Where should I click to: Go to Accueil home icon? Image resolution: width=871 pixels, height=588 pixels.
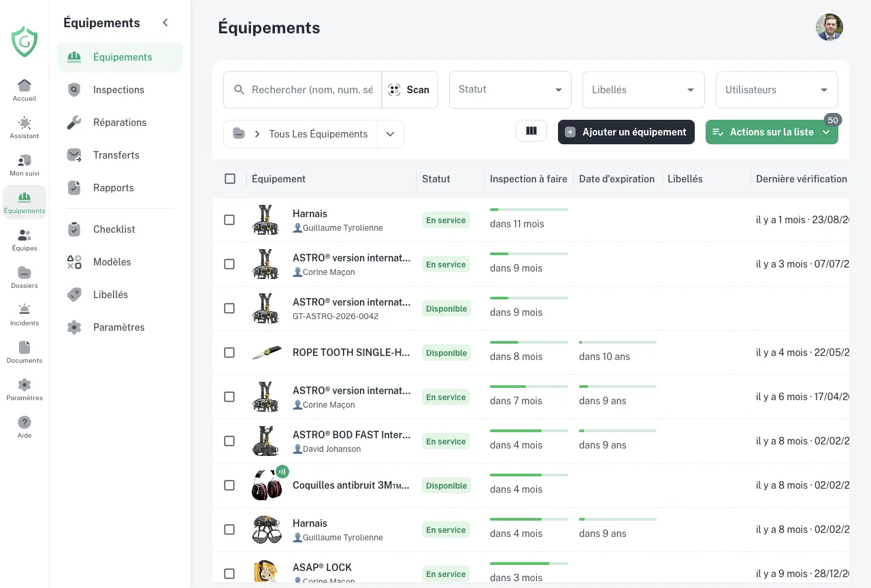[x=24, y=85]
